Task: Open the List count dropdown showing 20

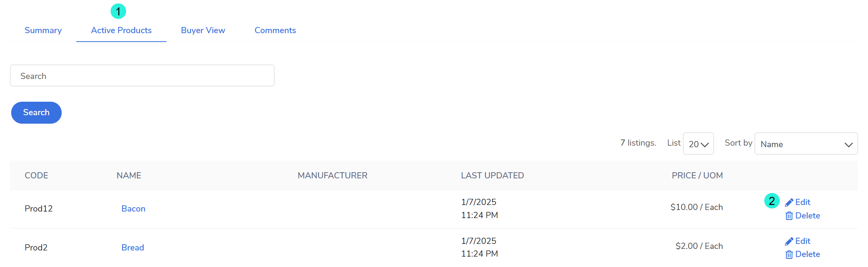Action: (698, 144)
